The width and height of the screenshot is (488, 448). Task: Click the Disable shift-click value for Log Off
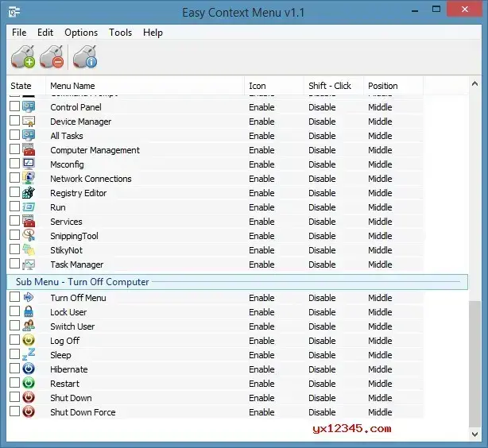322,341
